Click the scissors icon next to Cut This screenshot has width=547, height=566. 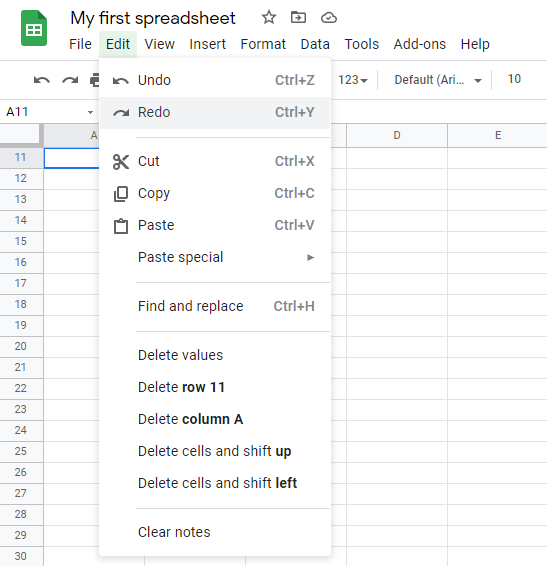click(121, 161)
